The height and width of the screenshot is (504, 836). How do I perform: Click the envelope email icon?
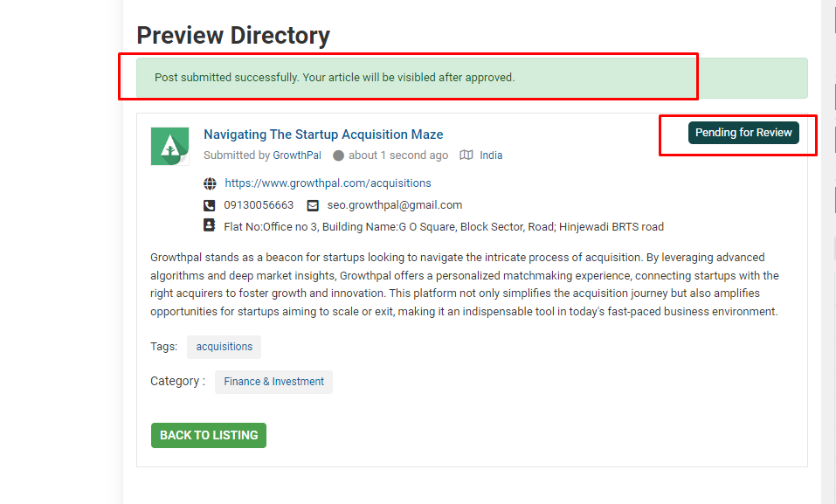pyautogui.click(x=313, y=205)
